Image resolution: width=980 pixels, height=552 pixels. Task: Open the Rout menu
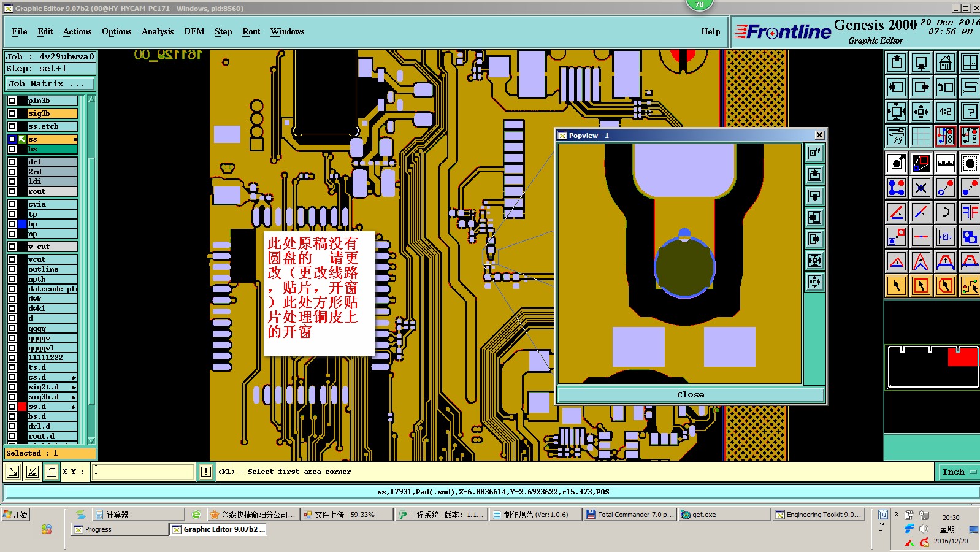click(x=251, y=31)
